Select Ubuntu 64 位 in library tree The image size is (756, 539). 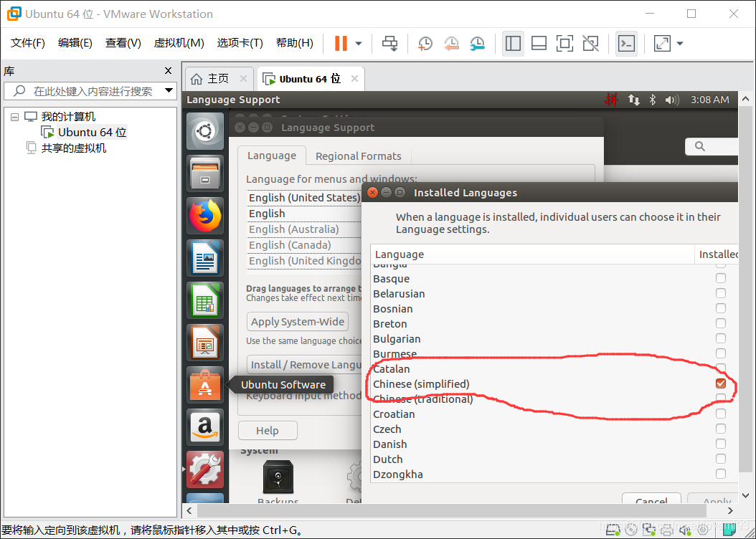[92, 132]
